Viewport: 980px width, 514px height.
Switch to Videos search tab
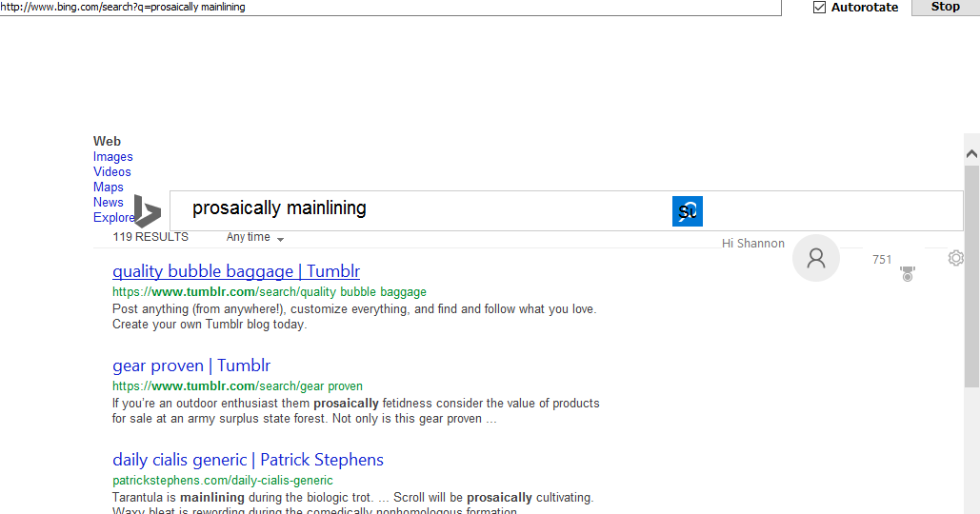click(x=112, y=171)
